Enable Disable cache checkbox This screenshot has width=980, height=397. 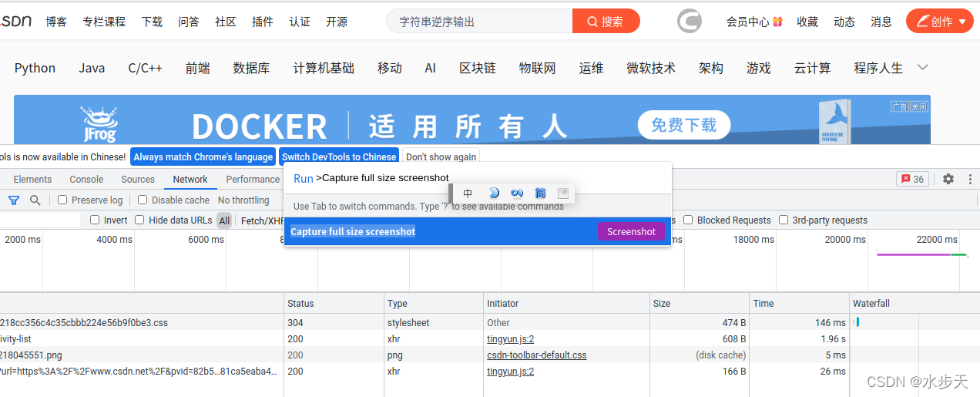(143, 200)
